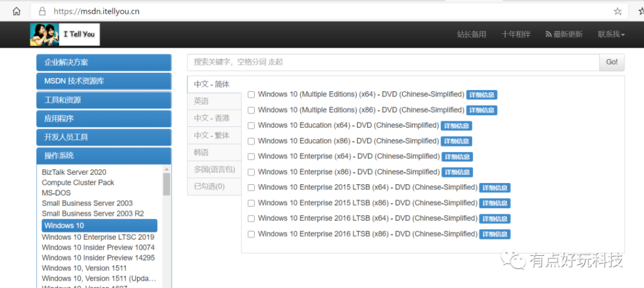
Task: Switch to the 多国(语言包) tab
Action: pyautogui.click(x=214, y=169)
